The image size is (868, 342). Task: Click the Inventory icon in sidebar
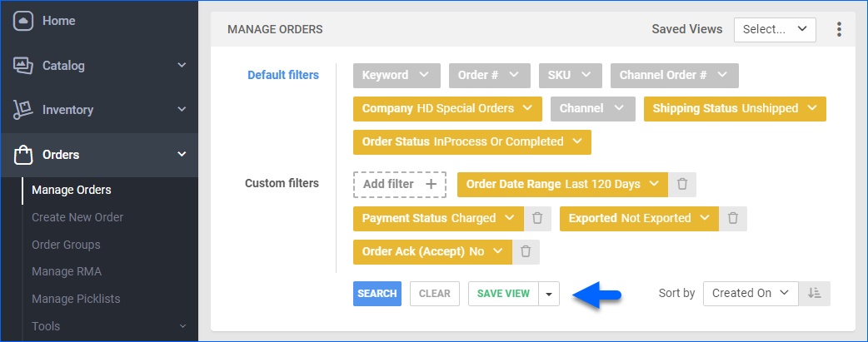coord(23,110)
